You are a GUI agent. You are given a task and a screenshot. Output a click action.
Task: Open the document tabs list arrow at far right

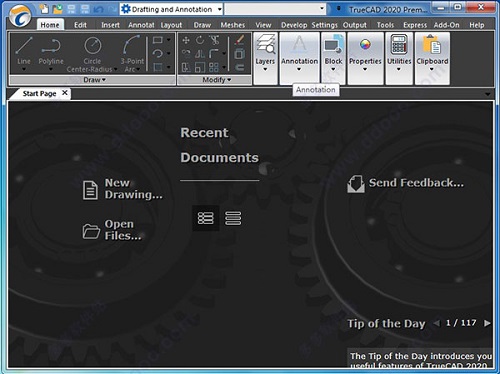[487, 94]
